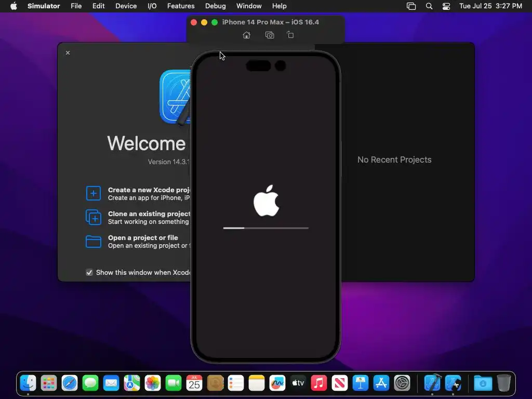532x399 pixels.
Task: Open Finder from the Dock
Action: click(x=28, y=383)
